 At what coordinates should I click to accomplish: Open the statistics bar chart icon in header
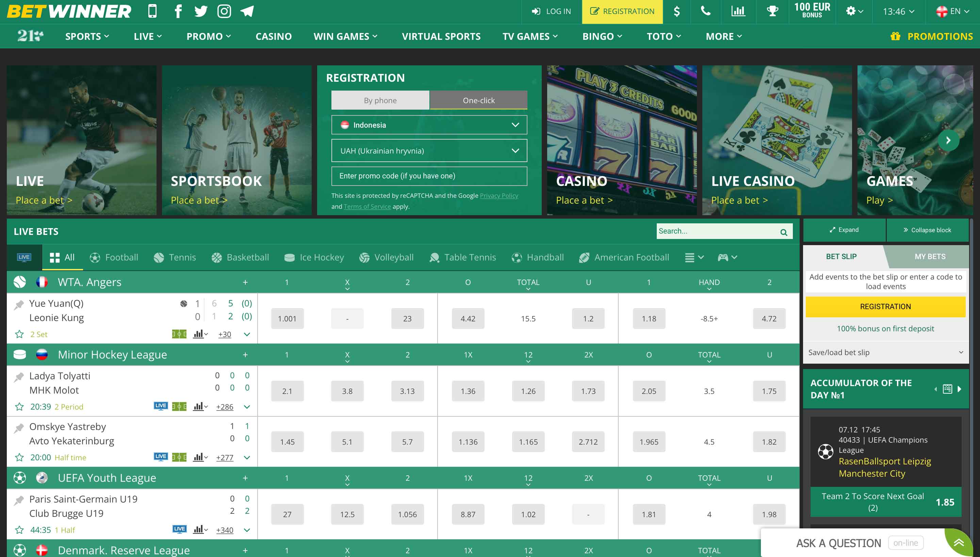[x=738, y=12]
